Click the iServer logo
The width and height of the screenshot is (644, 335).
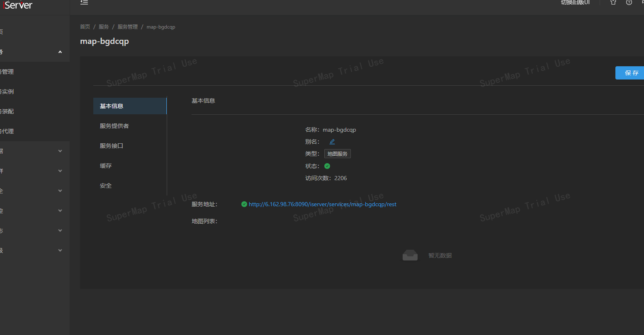17,5
